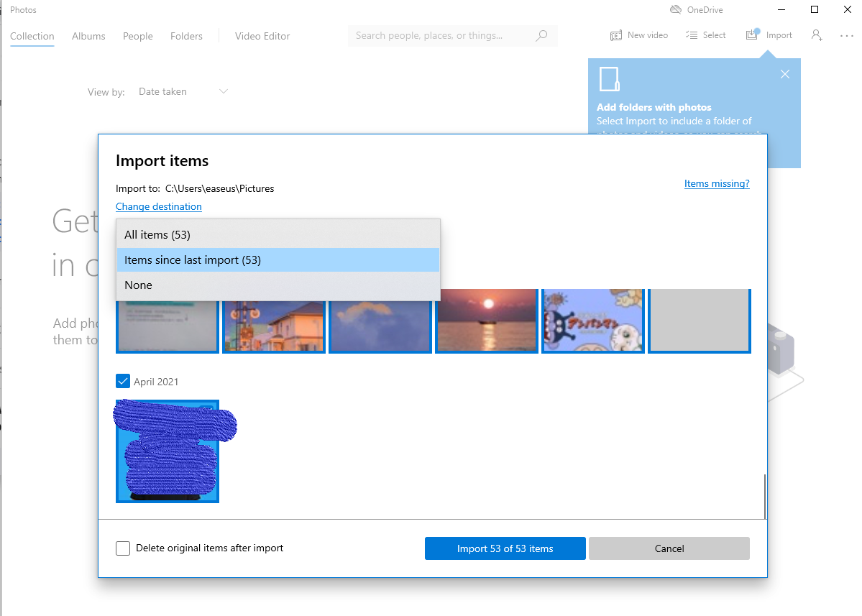This screenshot has height=616, width=862.
Task: Switch to the Albums tab
Action: click(x=88, y=36)
